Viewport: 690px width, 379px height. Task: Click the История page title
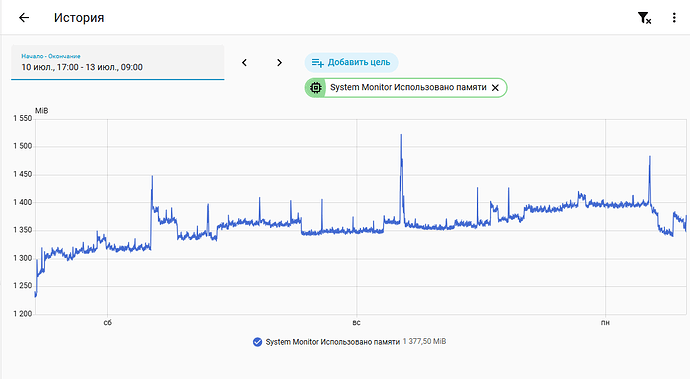coord(79,18)
